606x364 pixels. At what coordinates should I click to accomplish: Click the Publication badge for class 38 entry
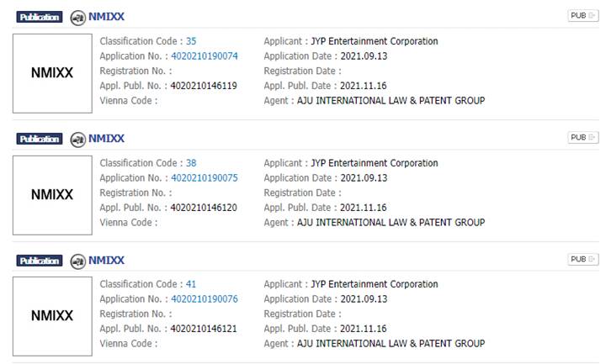[40, 139]
